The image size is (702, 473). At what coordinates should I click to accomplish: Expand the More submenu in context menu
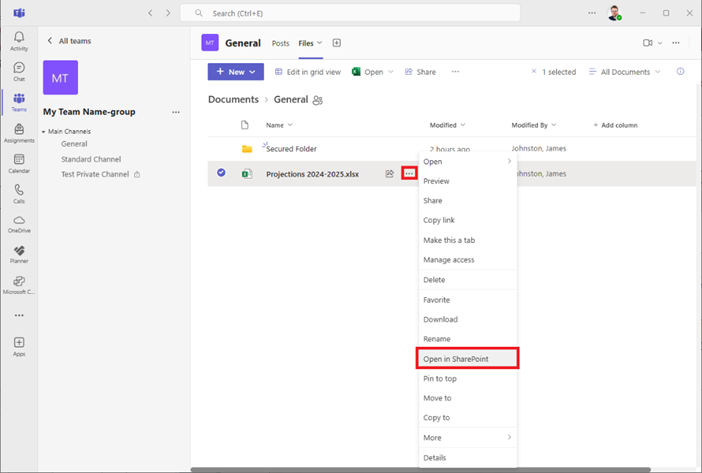point(466,437)
